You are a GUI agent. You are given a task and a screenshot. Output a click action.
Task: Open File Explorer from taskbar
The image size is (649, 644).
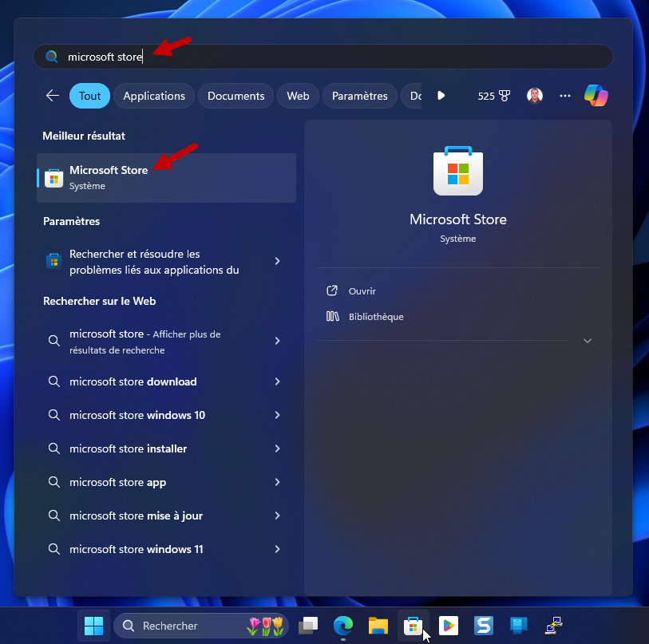(378, 626)
